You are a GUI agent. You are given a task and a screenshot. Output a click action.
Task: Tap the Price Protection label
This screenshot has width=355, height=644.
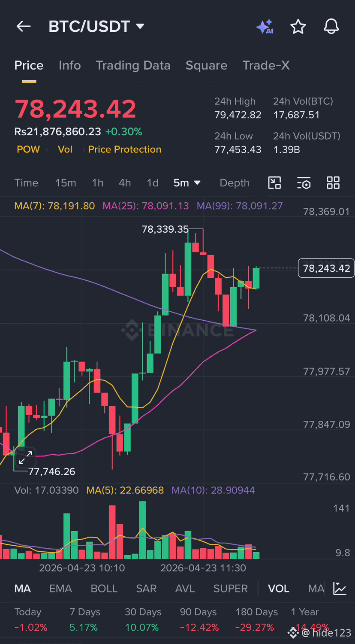click(x=125, y=149)
